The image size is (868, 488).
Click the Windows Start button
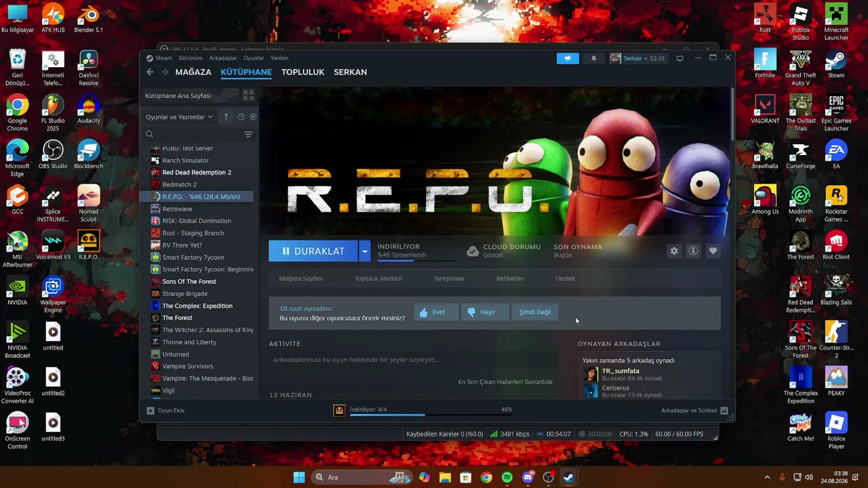pos(299,477)
